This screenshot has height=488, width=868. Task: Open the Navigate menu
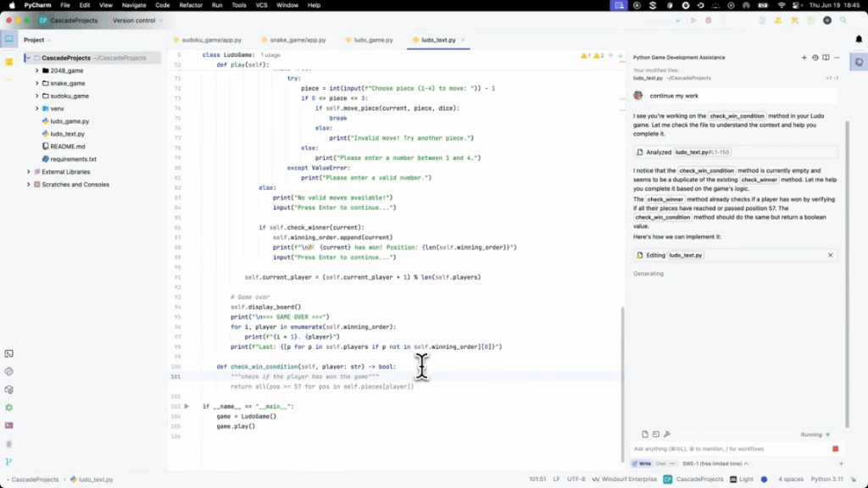point(133,5)
